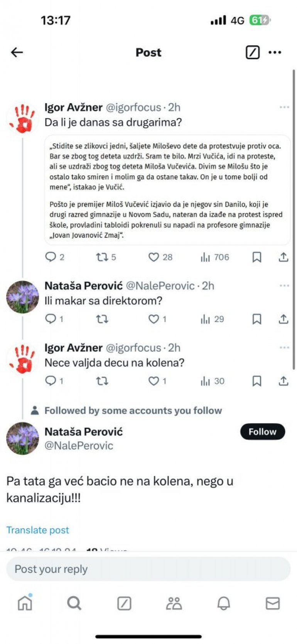297x644 pixels.
Task: Bookmark the "Ili makar sa direktorom?" reply
Action: pyautogui.click(x=256, y=319)
